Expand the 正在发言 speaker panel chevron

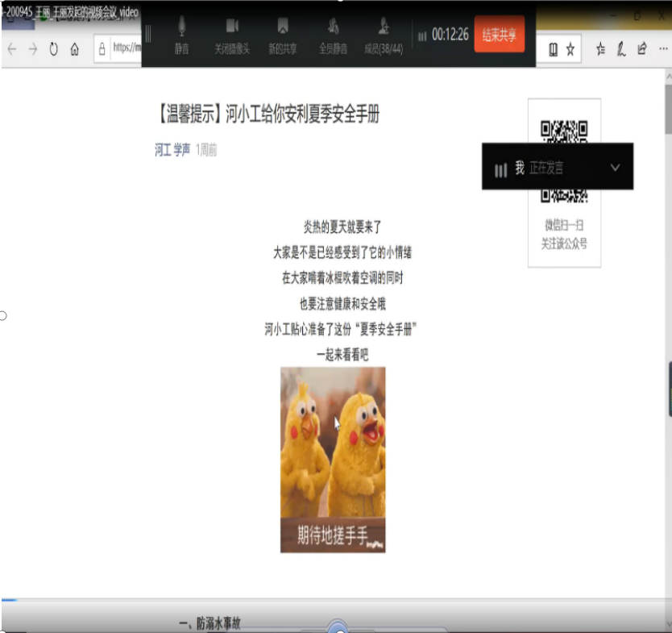pyautogui.click(x=616, y=167)
